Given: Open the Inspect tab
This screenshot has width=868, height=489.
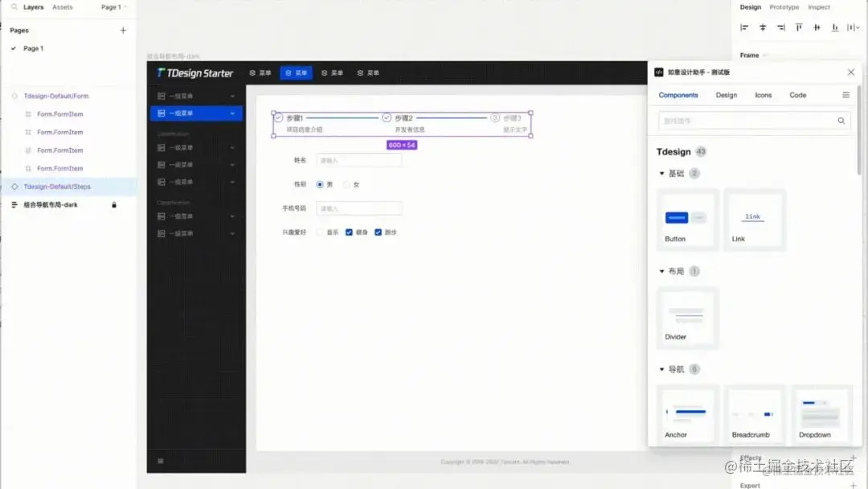Looking at the screenshot, I should (819, 7).
